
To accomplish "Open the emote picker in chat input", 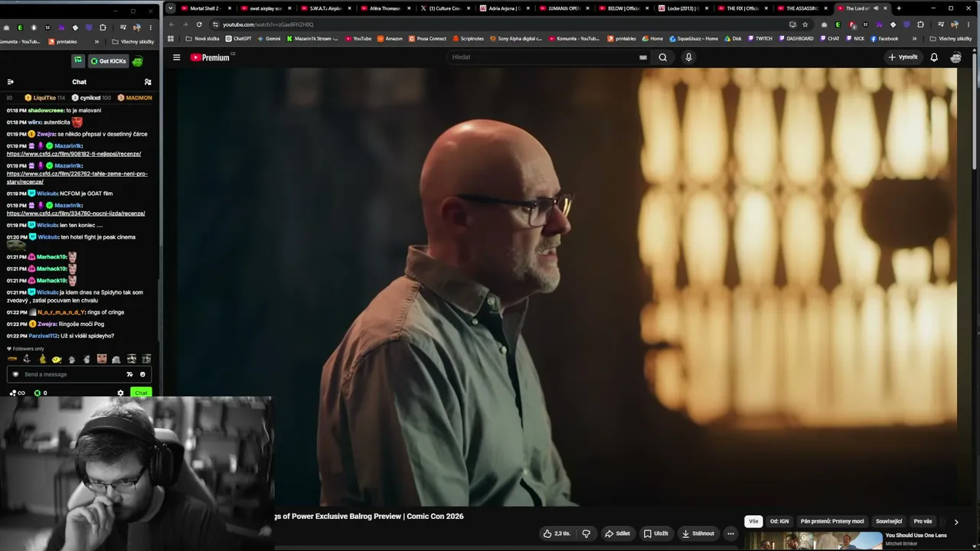I will pos(142,374).
